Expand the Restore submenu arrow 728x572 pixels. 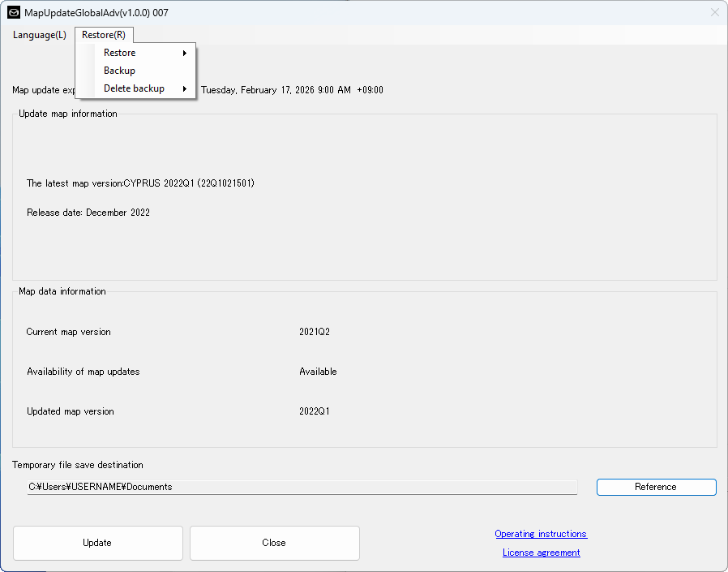pyautogui.click(x=185, y=53)
